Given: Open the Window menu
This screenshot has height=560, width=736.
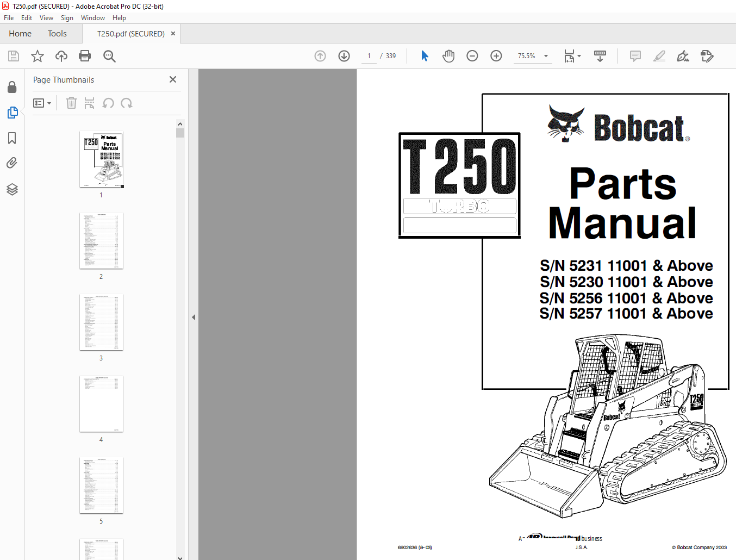Looking at the screenshot, I should 93,18.
